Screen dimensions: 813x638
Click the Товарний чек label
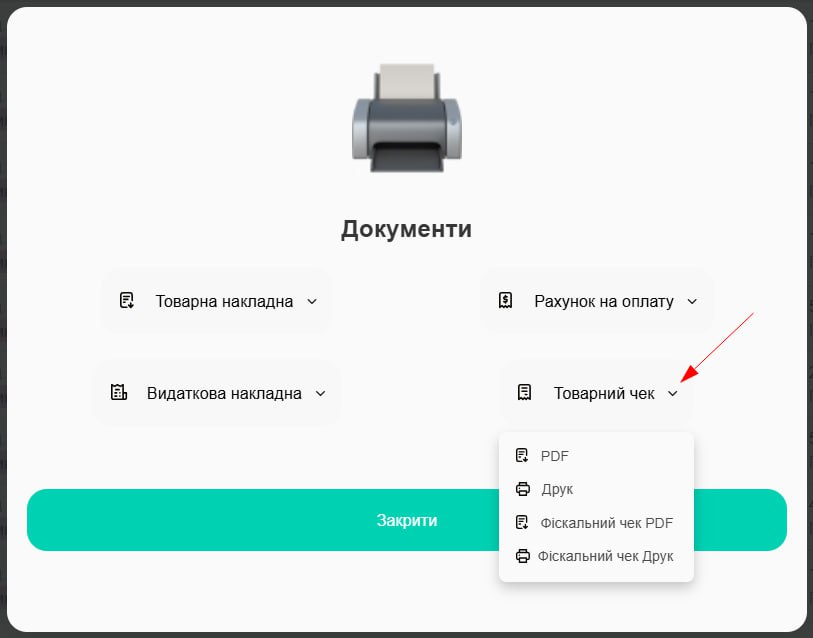(604, 394)
